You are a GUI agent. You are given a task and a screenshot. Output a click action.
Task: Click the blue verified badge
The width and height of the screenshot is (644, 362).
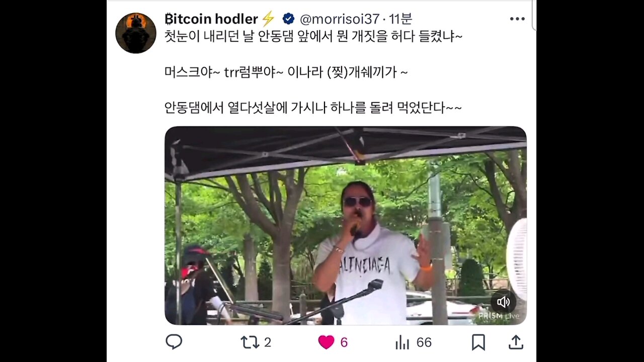(x=288, y=19)
